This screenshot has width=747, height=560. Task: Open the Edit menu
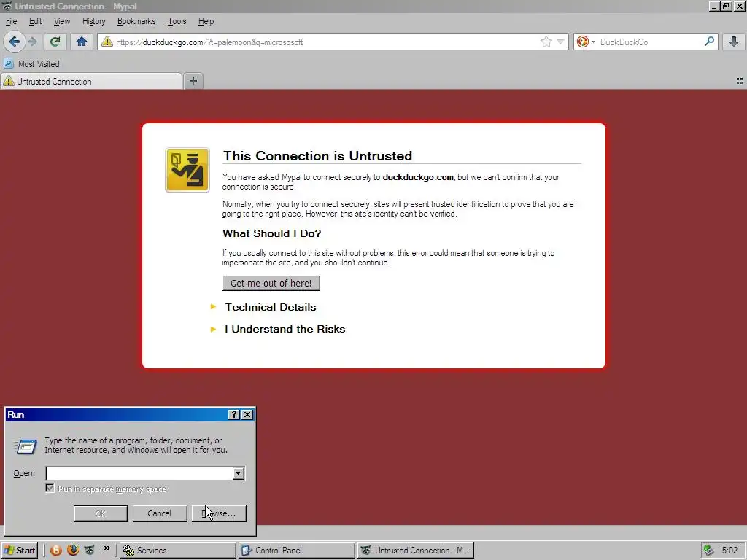pyautogui.click(x=35, y=21)
